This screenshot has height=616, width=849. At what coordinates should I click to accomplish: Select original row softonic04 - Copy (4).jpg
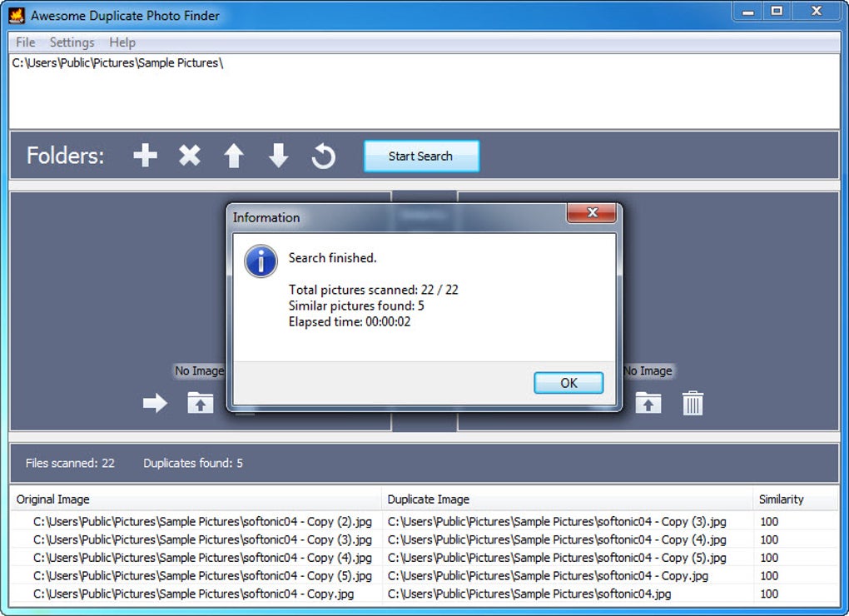pyautogui.click(x=202, y=558)
